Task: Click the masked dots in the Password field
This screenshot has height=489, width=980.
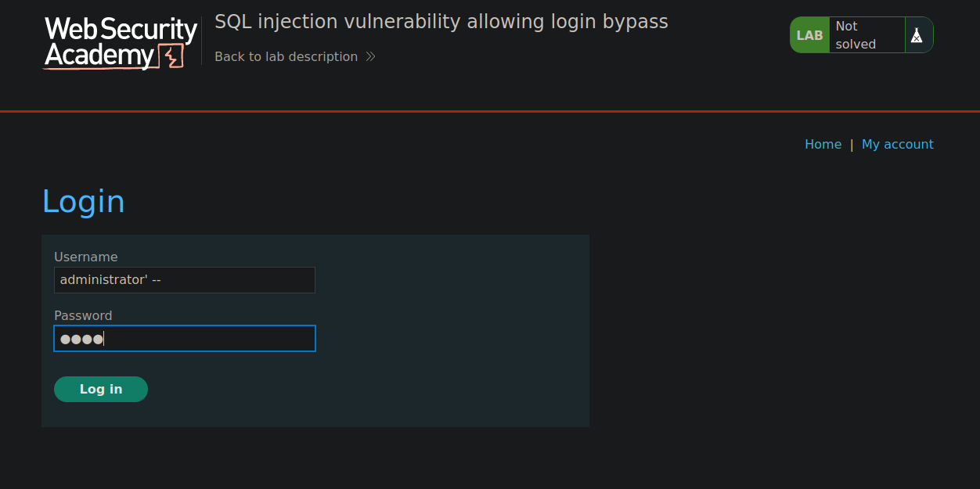Action: (x=81, y=339)
